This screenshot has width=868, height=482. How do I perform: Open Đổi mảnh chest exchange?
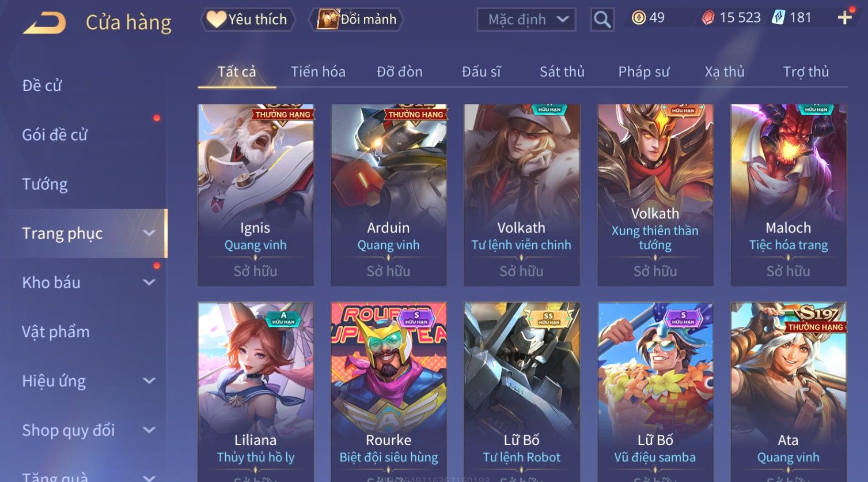pyautogui.click(x=357, y=20)
